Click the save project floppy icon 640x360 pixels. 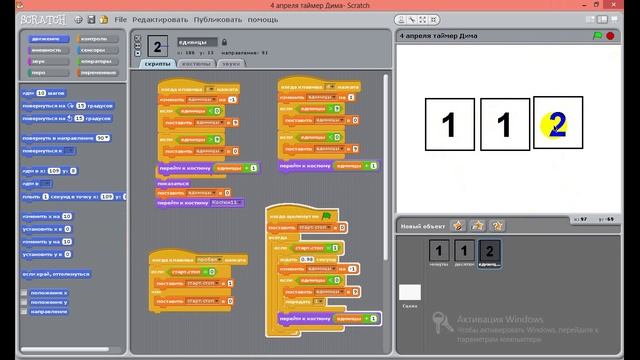91,20
